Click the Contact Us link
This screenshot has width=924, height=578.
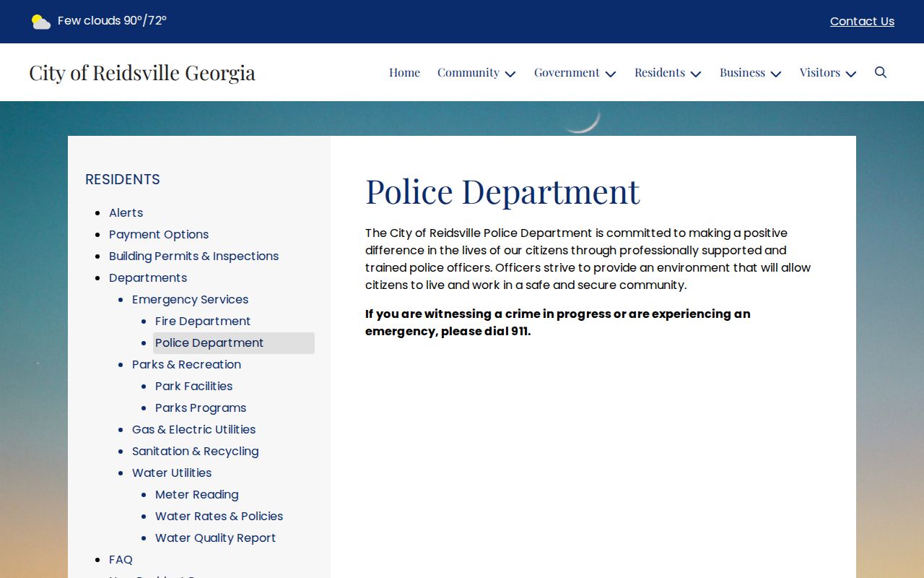tap(862, 22)
